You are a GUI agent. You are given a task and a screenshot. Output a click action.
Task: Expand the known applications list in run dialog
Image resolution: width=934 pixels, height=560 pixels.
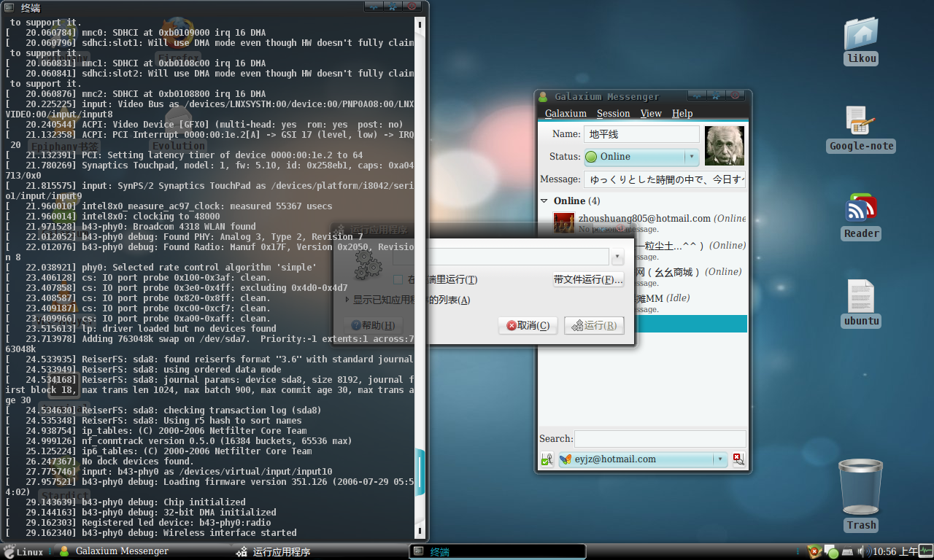click(348, 300)
